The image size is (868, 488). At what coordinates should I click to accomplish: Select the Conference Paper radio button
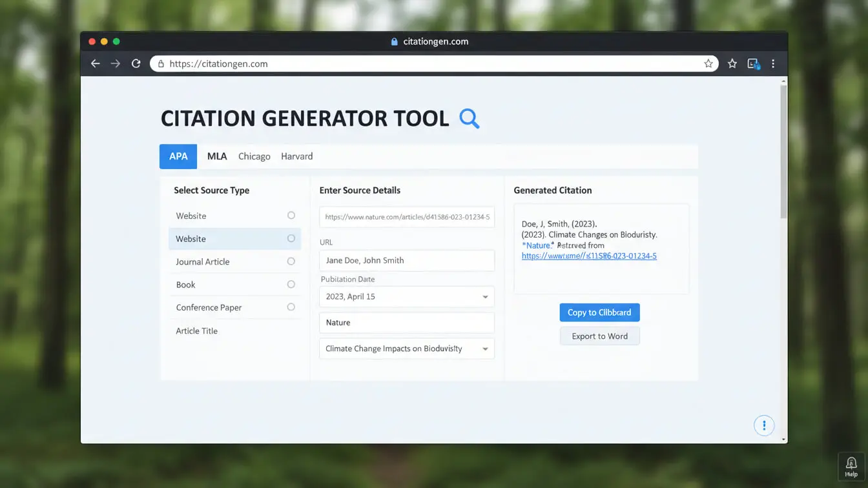click(x=291, y=307)
